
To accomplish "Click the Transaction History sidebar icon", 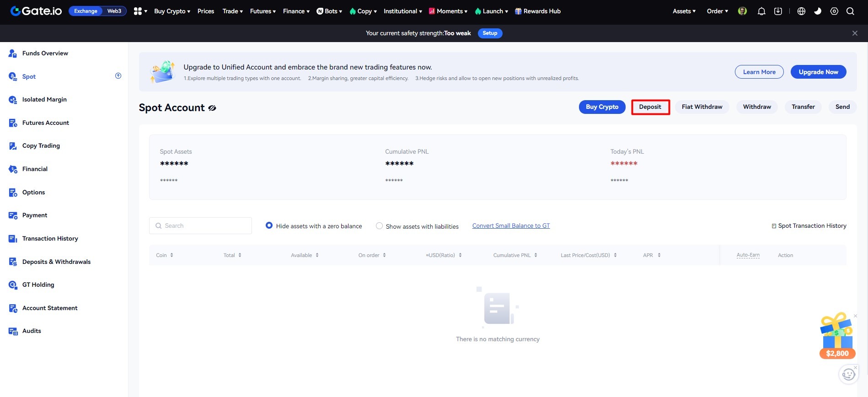I will tap(13, 239).
